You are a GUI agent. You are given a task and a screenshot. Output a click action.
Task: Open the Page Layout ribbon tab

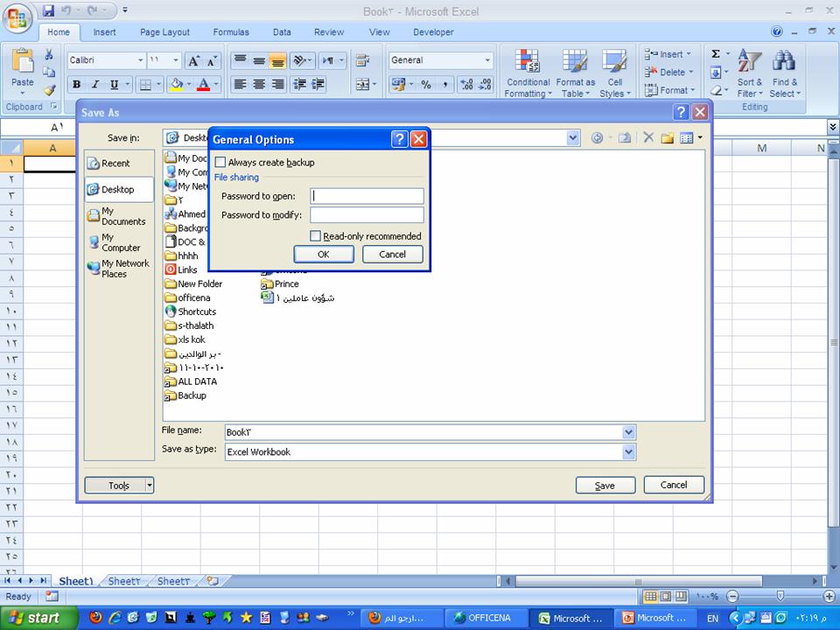tap(165, 32)
